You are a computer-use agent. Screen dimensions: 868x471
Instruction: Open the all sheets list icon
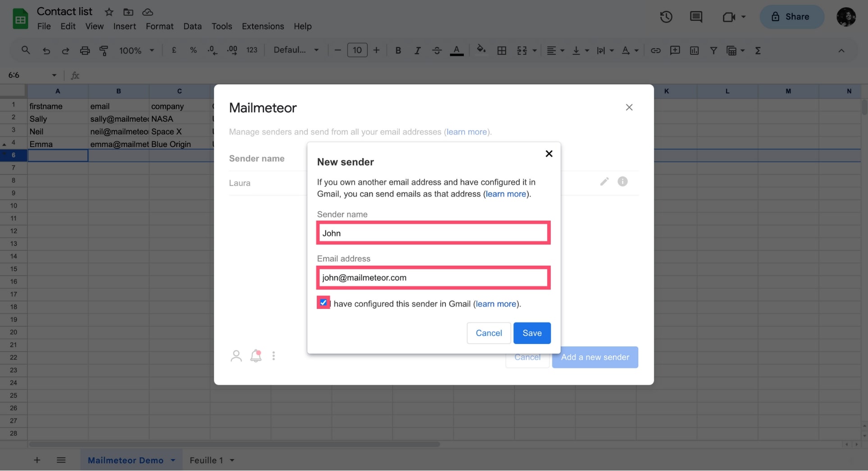coord(61,460)
